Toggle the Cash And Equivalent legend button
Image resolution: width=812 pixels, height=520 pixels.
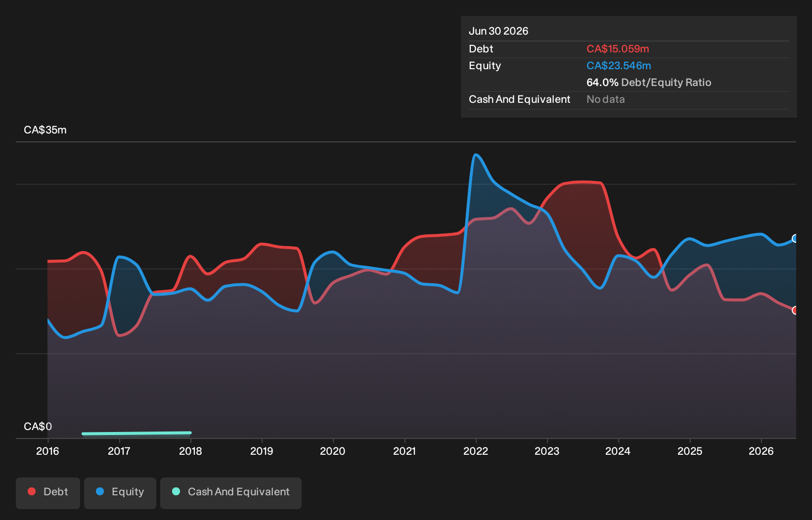tap(231, 493)
